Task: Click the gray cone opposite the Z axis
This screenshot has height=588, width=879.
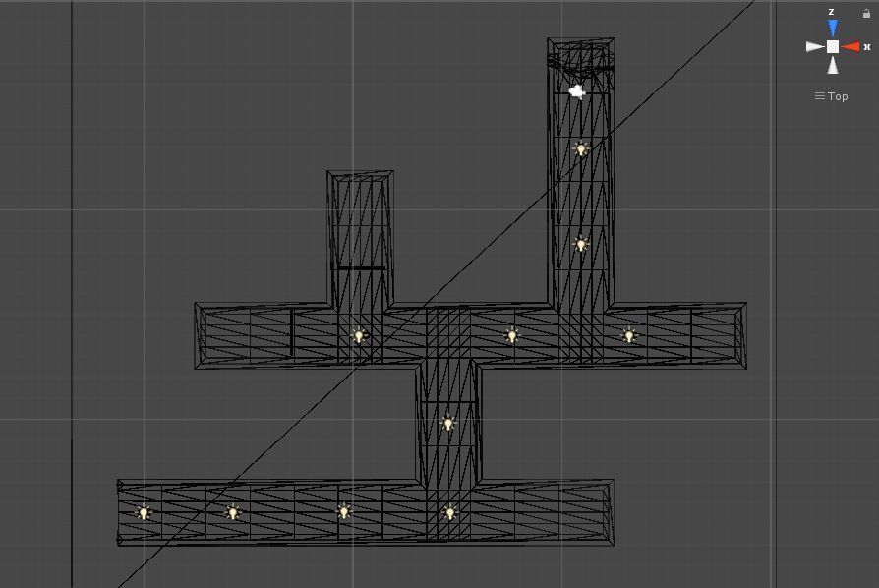Action: 833,66
